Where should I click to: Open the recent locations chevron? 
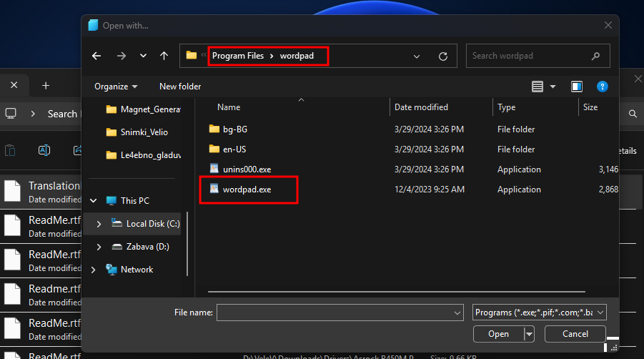coord(143,56)
